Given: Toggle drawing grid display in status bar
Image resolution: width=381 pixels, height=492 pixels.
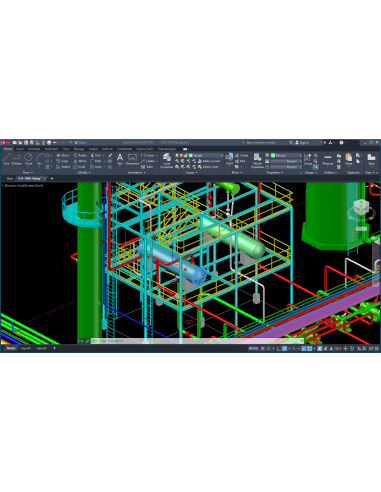Looking at the screenshot, I should [263, 349].
